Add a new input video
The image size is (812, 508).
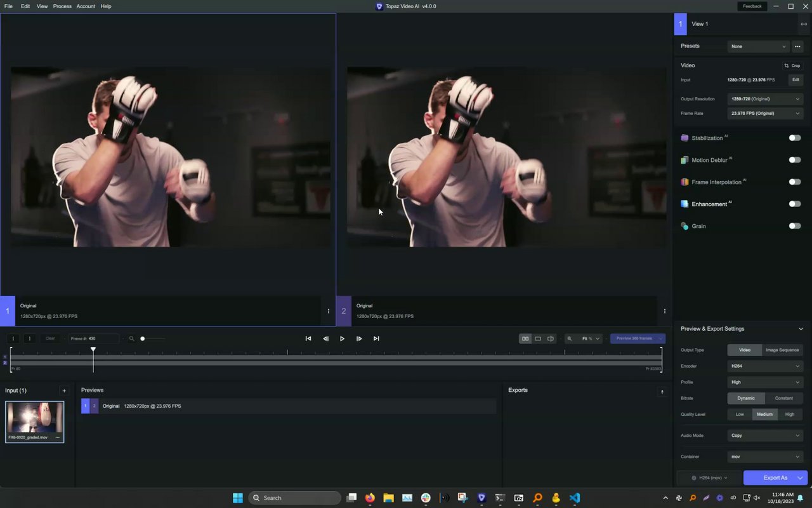pos(64,391)
